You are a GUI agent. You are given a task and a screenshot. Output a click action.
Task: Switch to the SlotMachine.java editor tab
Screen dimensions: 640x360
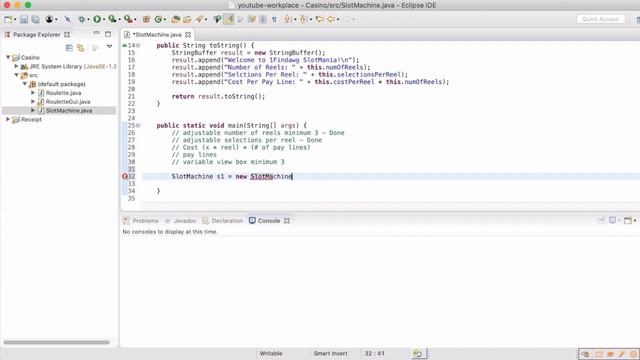(157, 35)
